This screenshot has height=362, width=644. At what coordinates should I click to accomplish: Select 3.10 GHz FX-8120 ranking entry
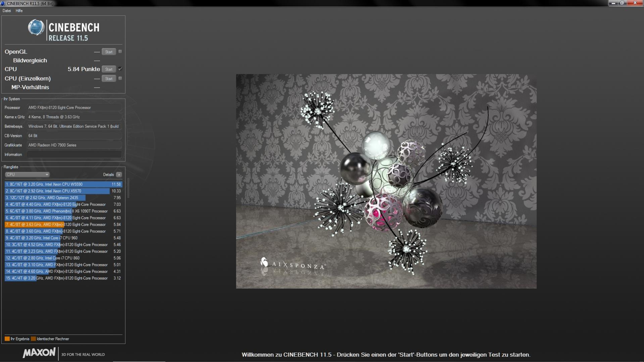pyautogui.click(x=63, y=265)
